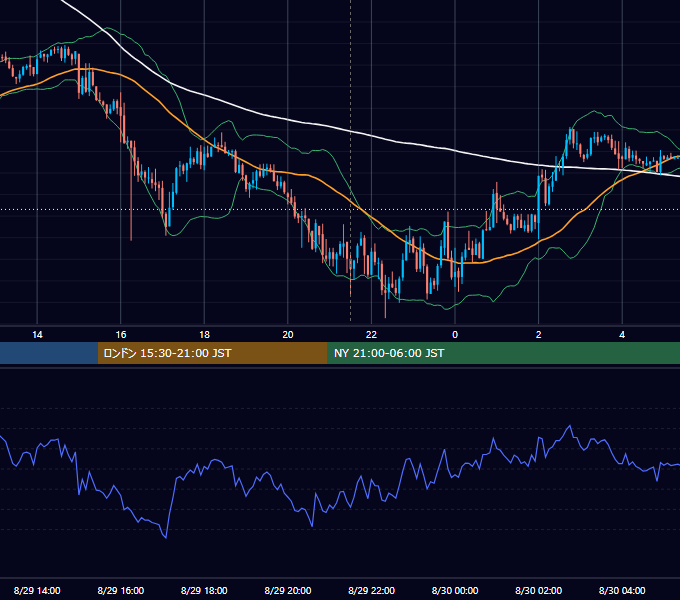Click the 0 hour axis label
680x600 pixels.
pos(455,335)
